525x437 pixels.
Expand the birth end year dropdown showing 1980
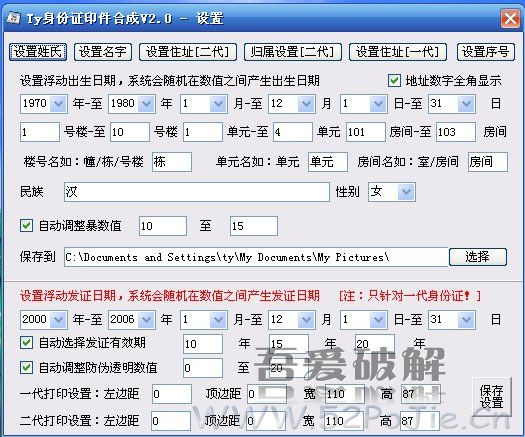click(x=146, y=104)
